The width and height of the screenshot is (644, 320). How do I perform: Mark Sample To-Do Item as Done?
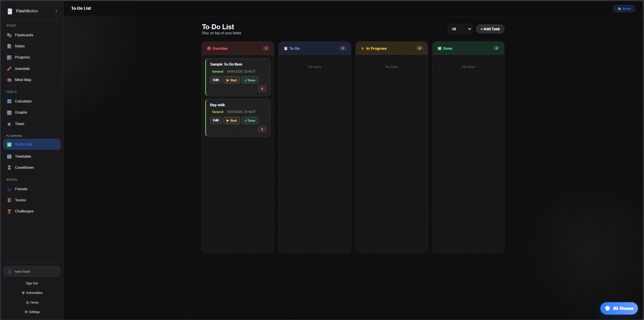pyautogui.click(x=250, y=80)
